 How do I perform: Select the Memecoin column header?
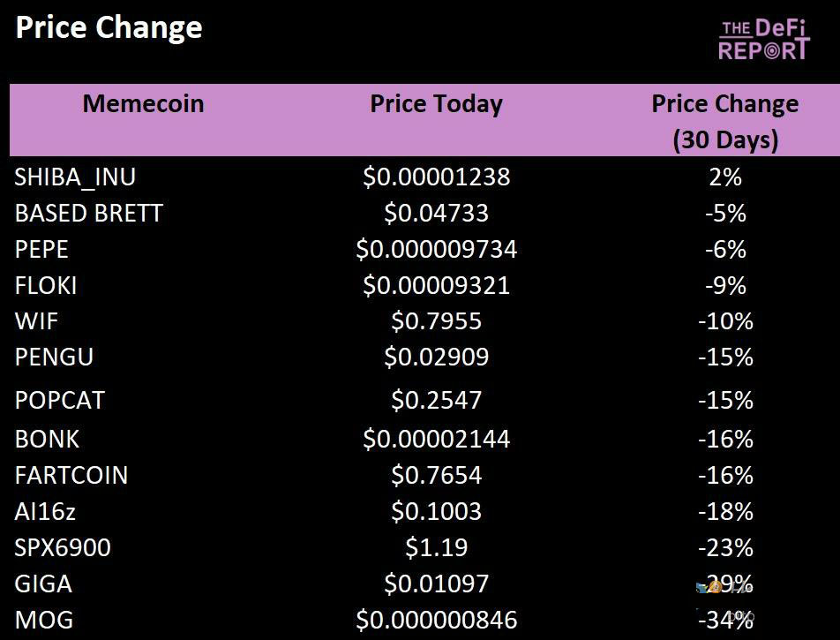coord(143,104)
